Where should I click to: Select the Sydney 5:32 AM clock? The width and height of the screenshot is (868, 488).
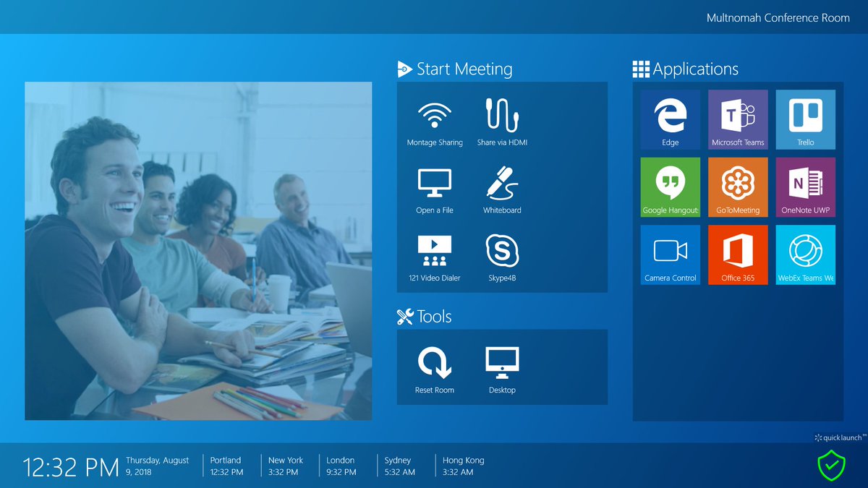point(399,466)
